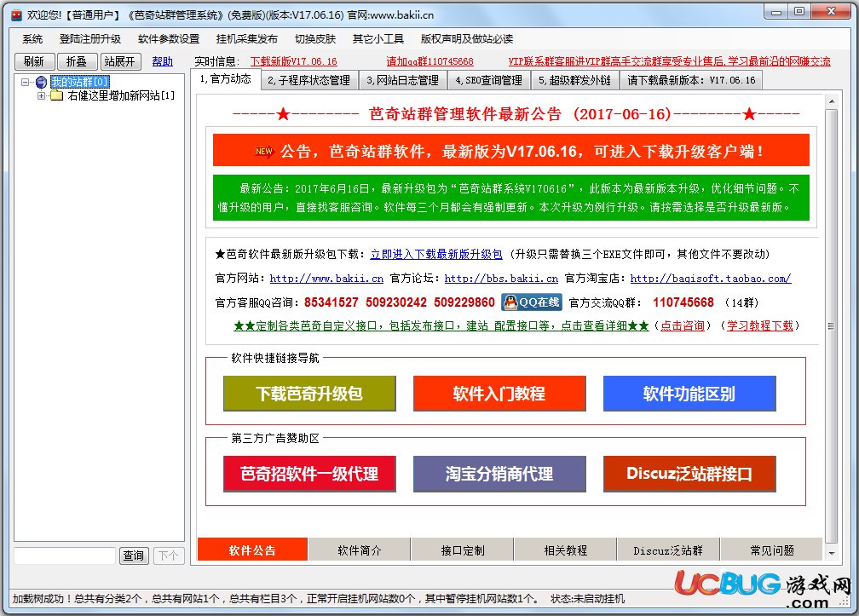Click the 软件功能区别 button
This screenshot has height=616, width=859.
point(689,393)
